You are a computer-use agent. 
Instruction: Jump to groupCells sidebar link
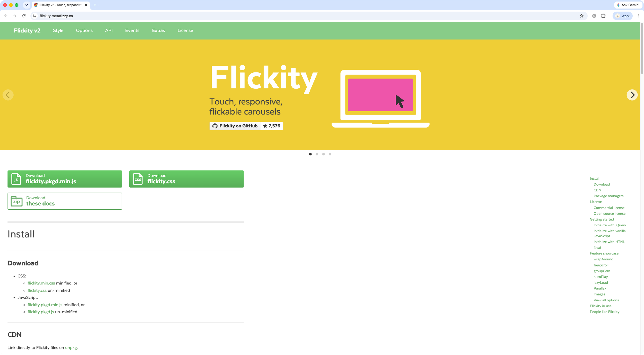point(602,271)
